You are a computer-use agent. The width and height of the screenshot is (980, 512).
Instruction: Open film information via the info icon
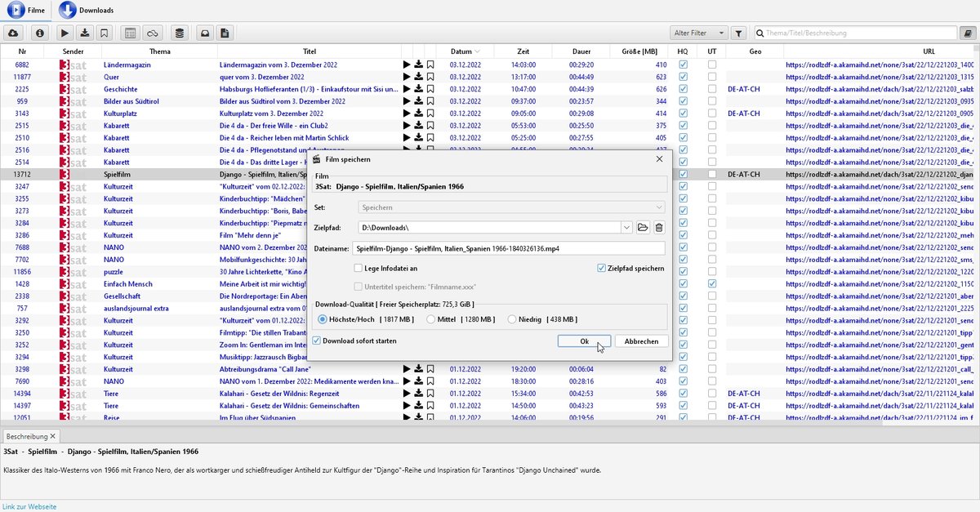tap(39, 33)
